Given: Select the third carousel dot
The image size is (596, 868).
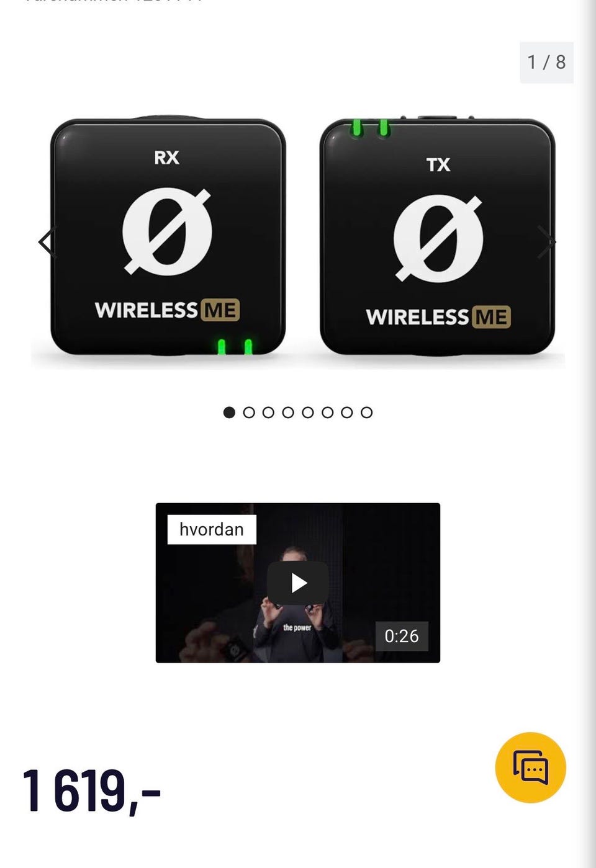Looking at the screenshot, I should pos(268,413).
